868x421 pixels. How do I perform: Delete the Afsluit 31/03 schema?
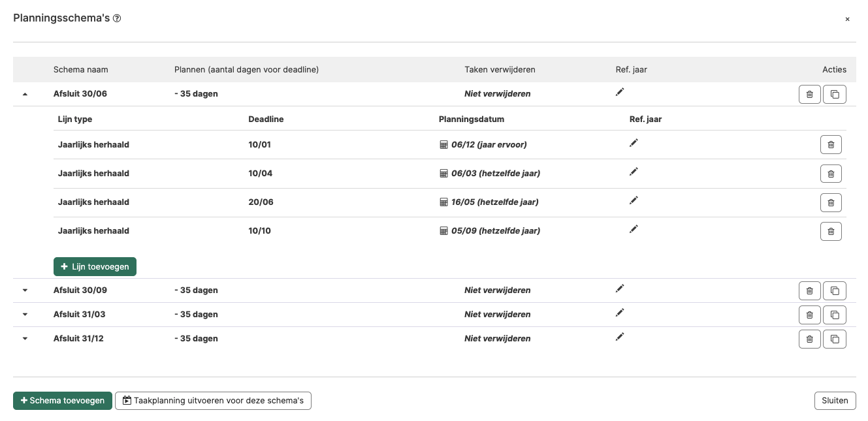click(810, 315)
